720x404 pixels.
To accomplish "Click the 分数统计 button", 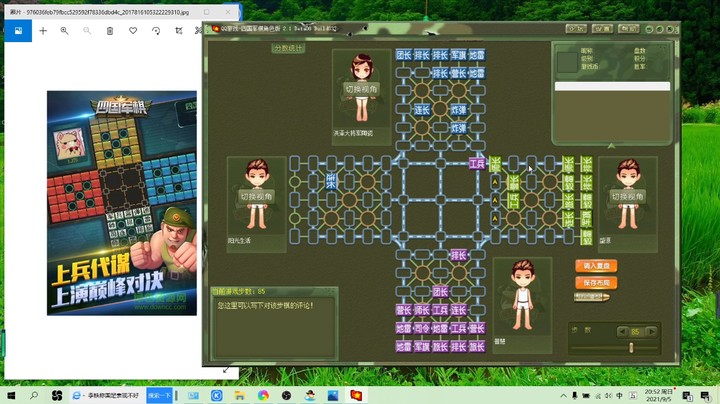I will pyautogui.click(x=288, y=48).
